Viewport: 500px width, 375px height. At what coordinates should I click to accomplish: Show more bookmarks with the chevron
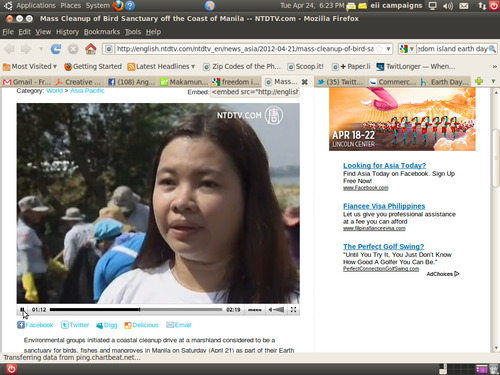[x=495, y=67]
